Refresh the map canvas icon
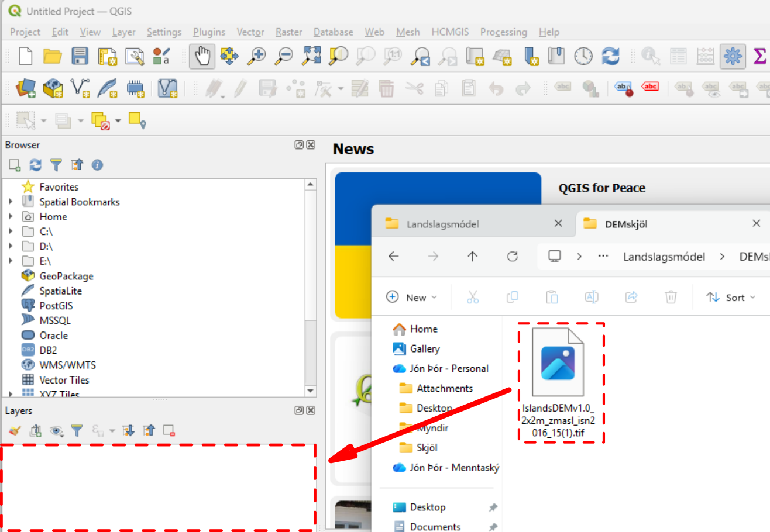 [610, 56]
